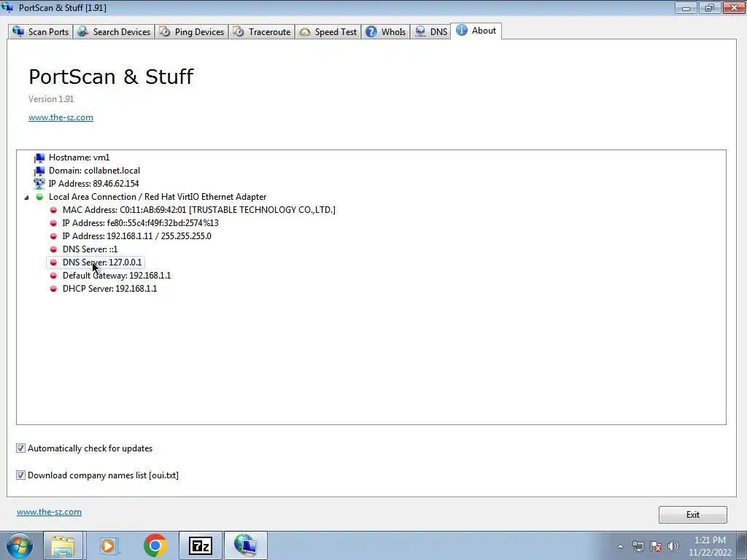Click the red dot beside MAC Address

pos(53,210)
